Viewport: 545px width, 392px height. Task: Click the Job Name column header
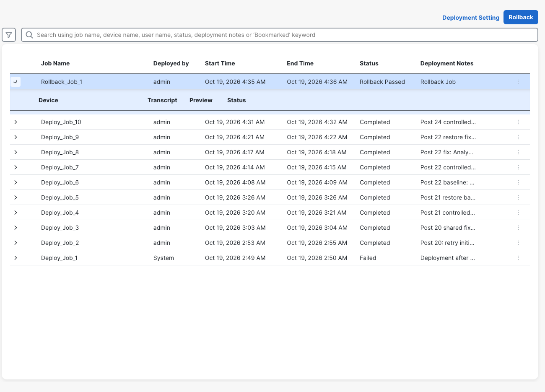[x=55, y=63]
